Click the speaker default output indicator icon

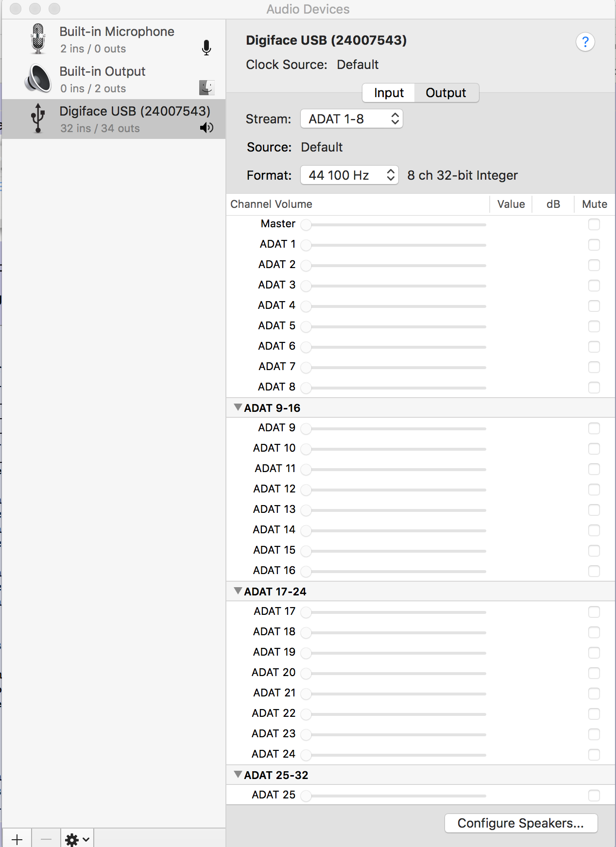coord(207,128)
